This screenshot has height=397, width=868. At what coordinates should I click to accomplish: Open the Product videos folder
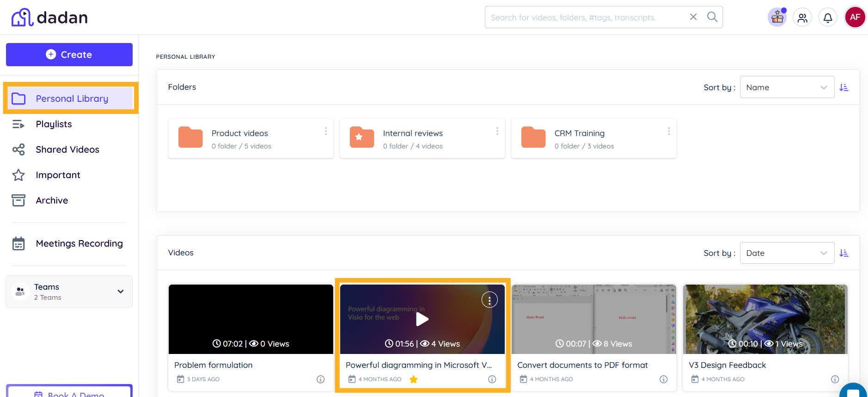251,139
